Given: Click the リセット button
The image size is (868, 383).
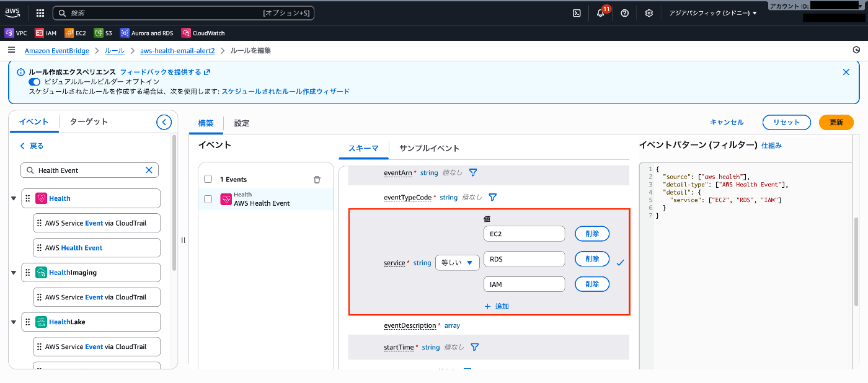Looking at the screenshot, I should tap(786, 122).
